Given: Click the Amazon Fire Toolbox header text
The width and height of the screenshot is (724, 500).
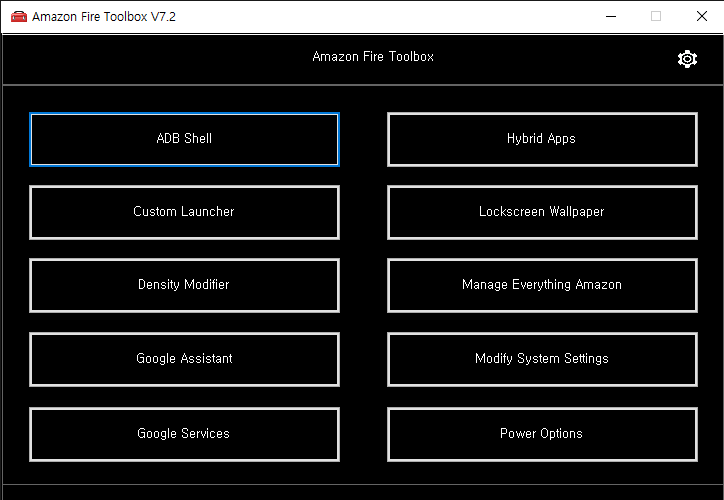Looking at the screenshot, I should 373,57.
